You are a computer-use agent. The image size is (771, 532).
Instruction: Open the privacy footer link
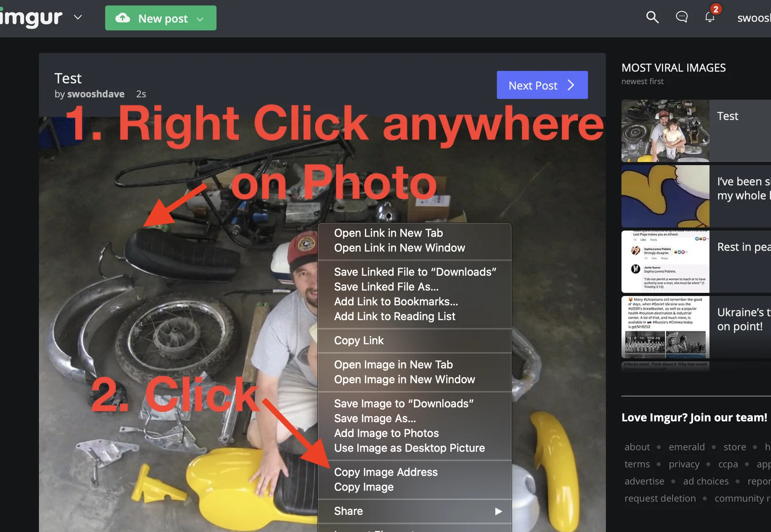tap(684, 464)
